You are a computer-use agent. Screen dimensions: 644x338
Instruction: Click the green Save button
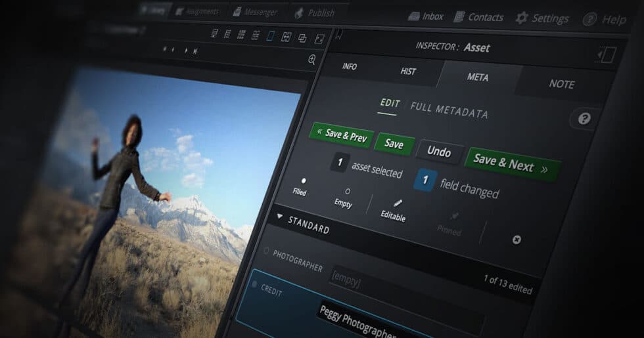coord(394,144)
